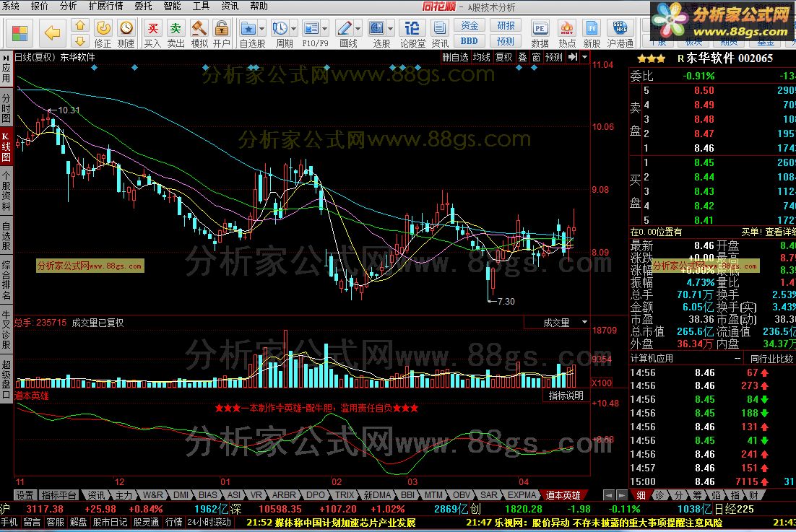796x532 pixels.
Task: Select the MACD-like 新DMA indicator tab
Action: pos(377,495)
